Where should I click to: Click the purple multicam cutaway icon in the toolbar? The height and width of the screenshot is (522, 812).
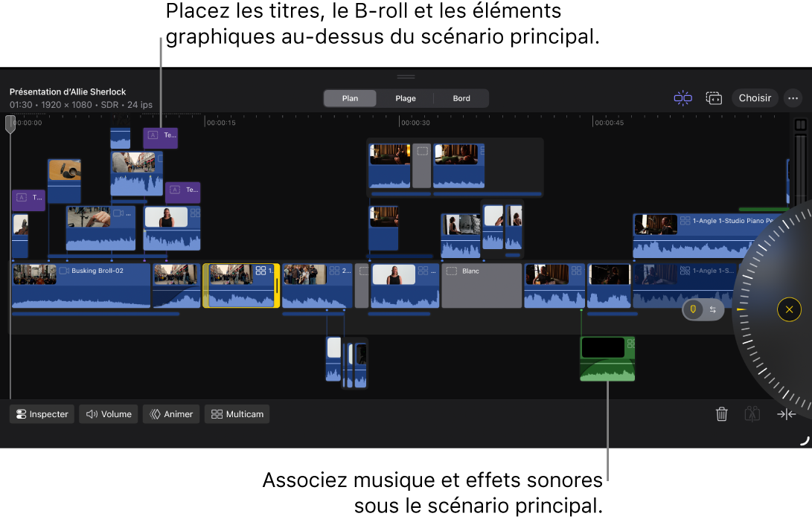pos(682,97)
